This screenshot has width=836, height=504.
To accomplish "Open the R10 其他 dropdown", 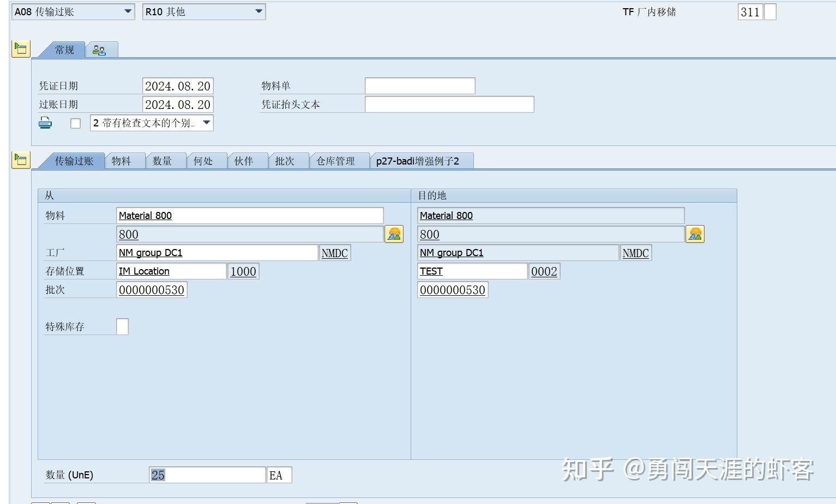I will pyautogui.click(x=258, y=11).
